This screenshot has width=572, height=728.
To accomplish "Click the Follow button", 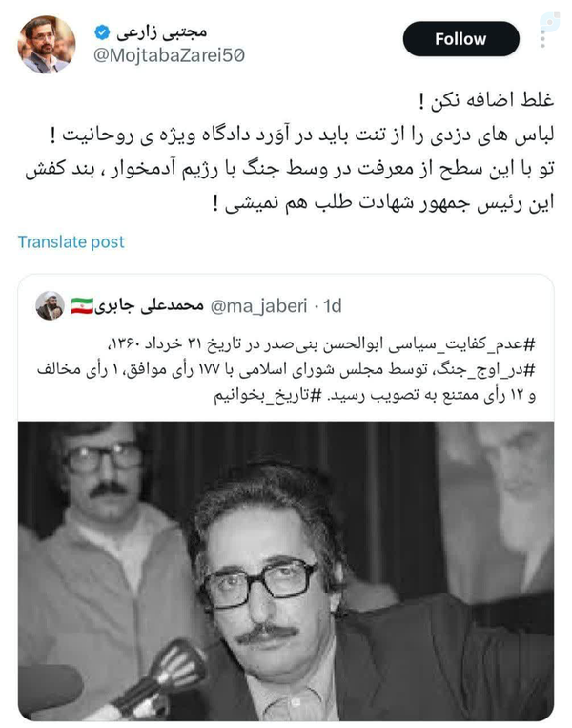I will click(460, 39).
